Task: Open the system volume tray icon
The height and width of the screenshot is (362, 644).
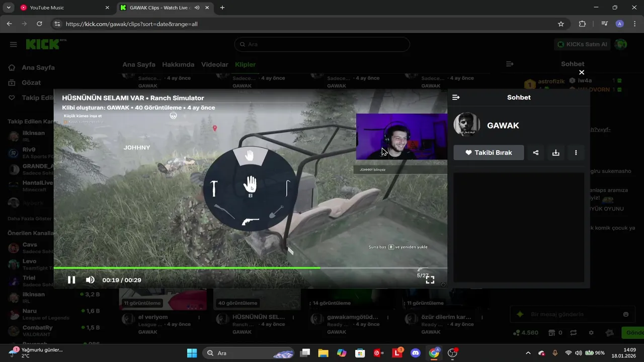Action: coord(579,353)
